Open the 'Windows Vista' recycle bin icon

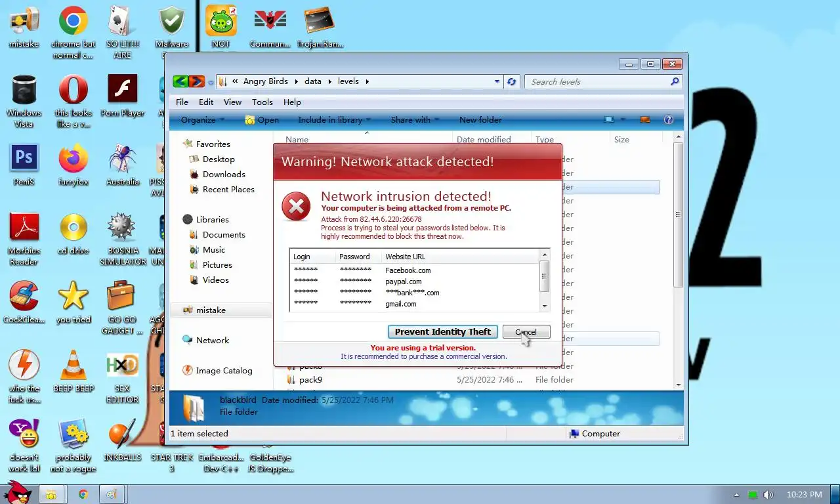pos(24,89)
